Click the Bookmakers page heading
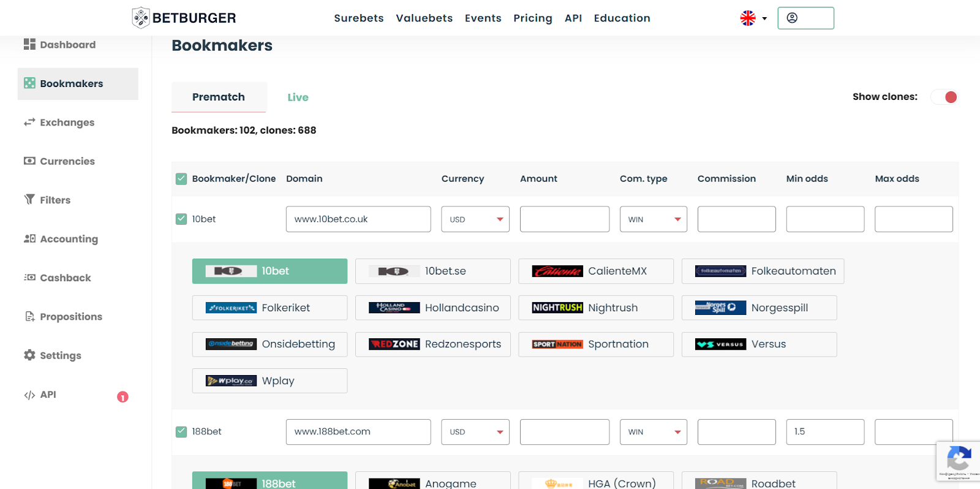The image size is (980, 489). [x=222, y=45]
